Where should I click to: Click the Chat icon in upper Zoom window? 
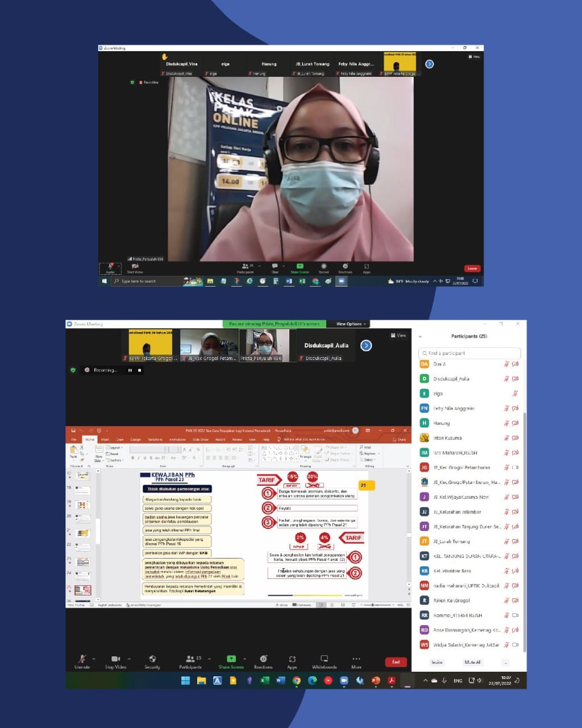275,267
